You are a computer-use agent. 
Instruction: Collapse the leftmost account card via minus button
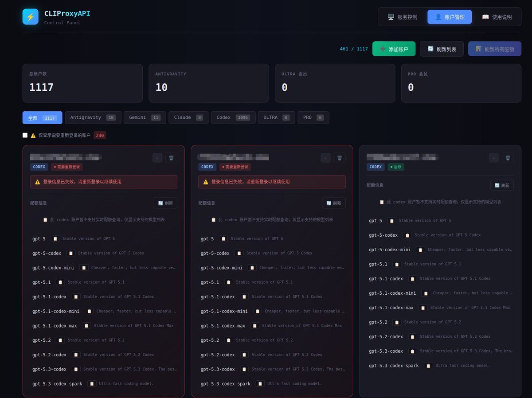[157, 158]
